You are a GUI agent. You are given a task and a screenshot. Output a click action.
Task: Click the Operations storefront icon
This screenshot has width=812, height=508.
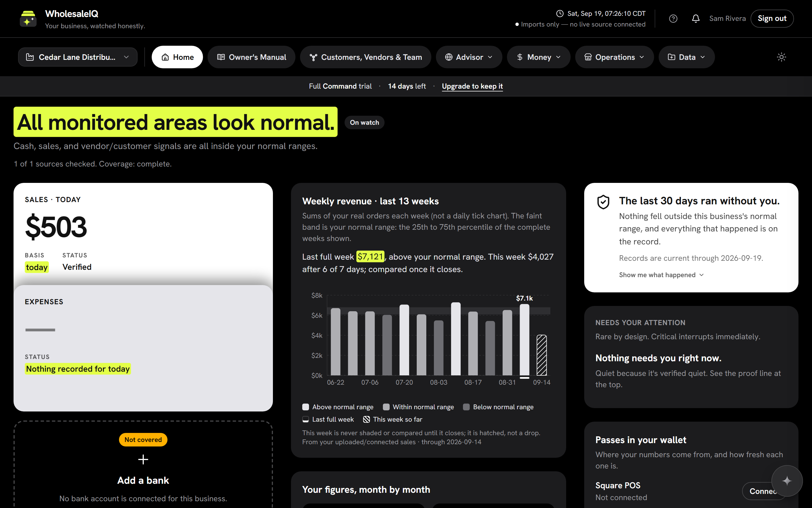tap(588, 57)
